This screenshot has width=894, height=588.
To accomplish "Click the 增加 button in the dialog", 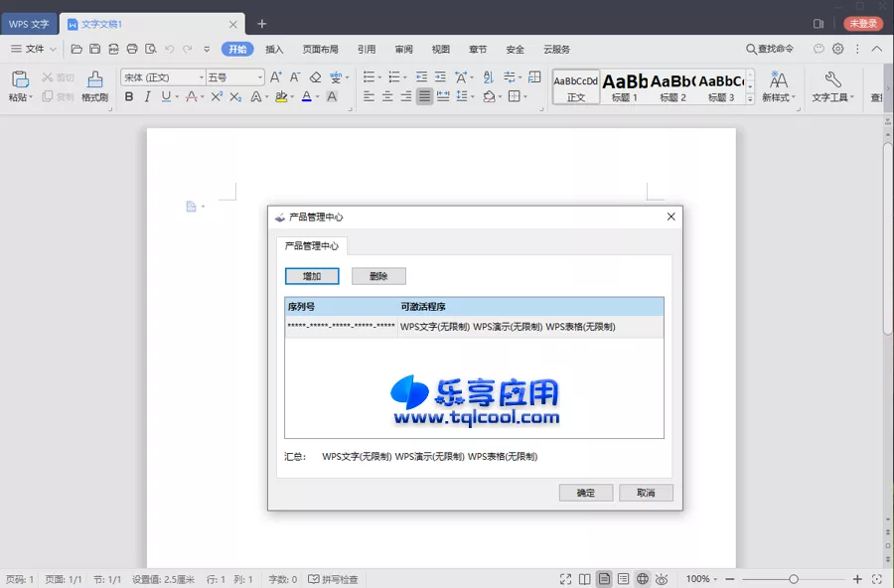I will [x=311, y=275].
